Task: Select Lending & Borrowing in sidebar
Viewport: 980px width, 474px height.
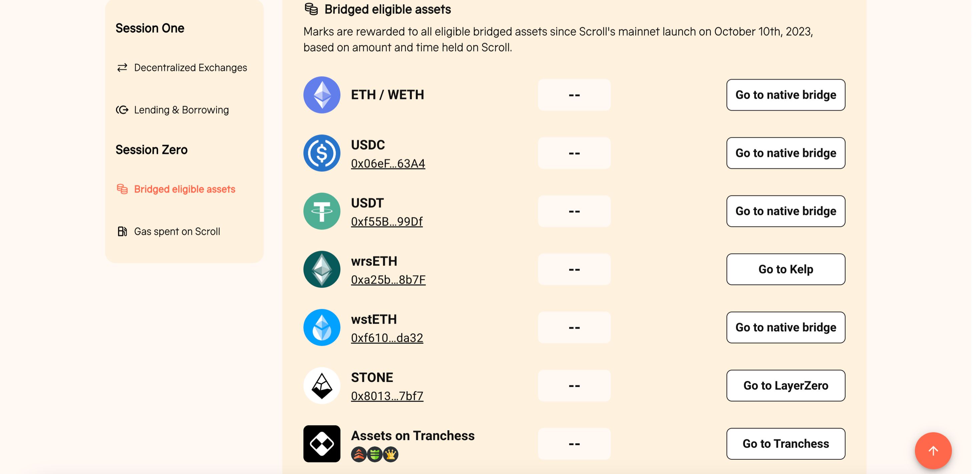Action: (x=172, y=110)
